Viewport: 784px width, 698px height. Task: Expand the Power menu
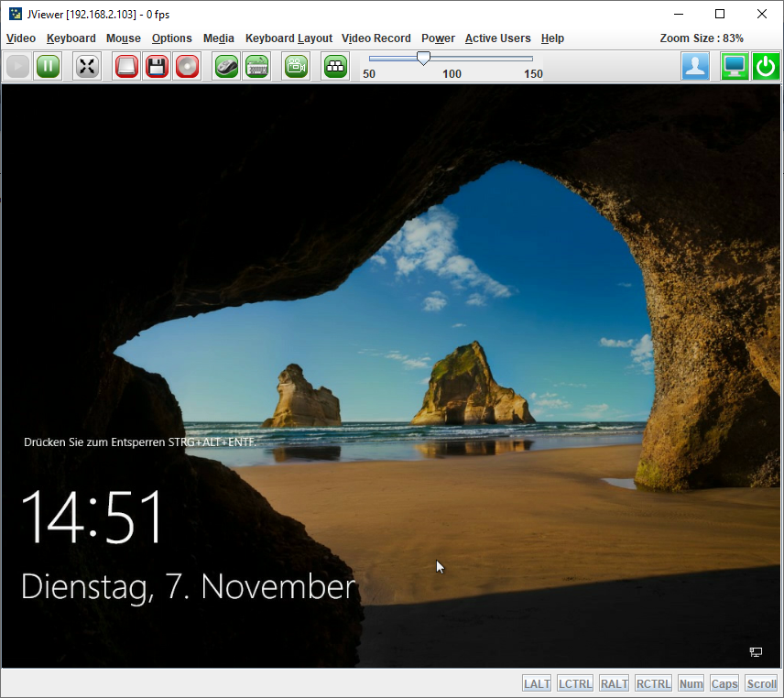click(438, 38)
